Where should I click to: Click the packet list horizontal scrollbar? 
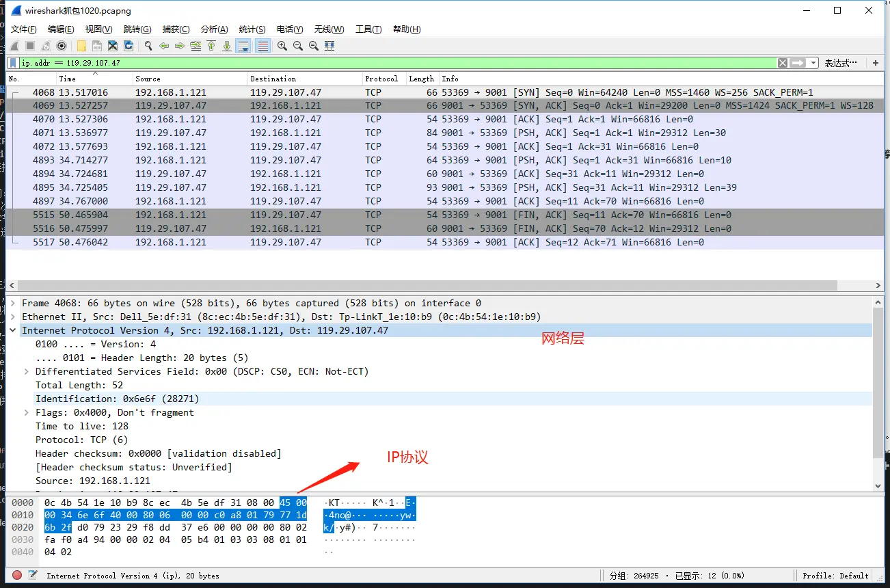427,286
